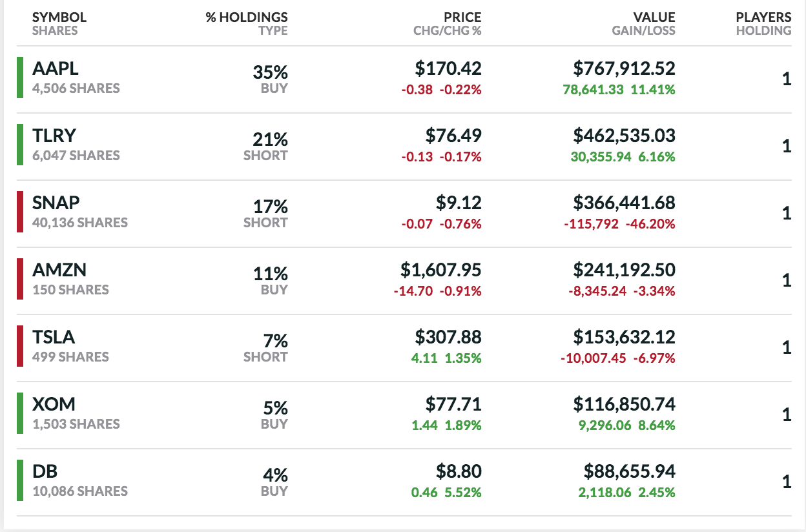Select the 4,506 SHARES text
The height and width of the screenshot is (532, 806).
coord(76,88)
